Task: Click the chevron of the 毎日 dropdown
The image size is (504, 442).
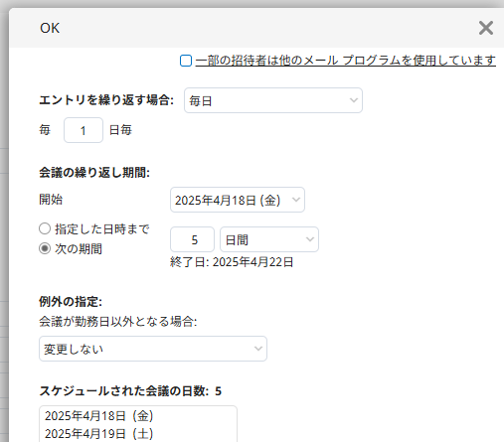Action: [x=354, y=100]
